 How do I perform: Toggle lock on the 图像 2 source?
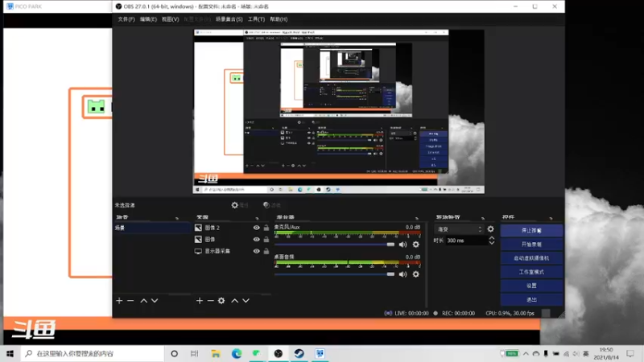[266, 228]
